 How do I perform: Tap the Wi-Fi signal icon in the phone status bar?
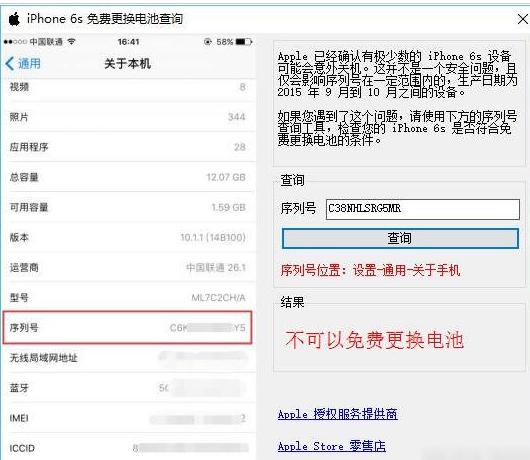71,42
